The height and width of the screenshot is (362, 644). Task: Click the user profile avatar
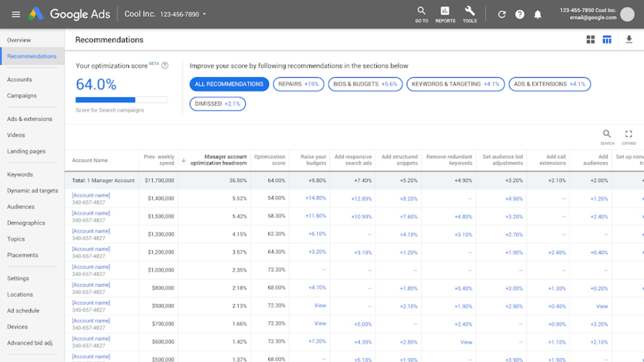(x=627, y=14)
